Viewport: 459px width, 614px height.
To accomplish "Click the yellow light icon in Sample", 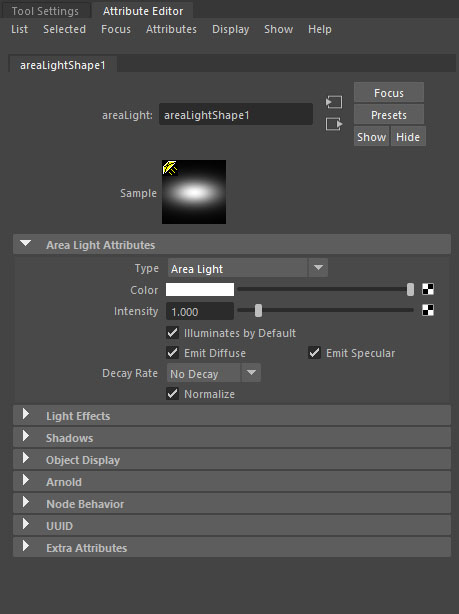I will (x=170, y=168).
